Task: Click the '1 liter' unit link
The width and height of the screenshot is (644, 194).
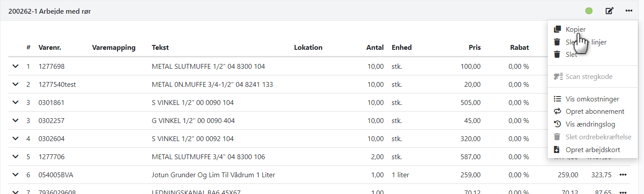Action: [x=400, y=175]
